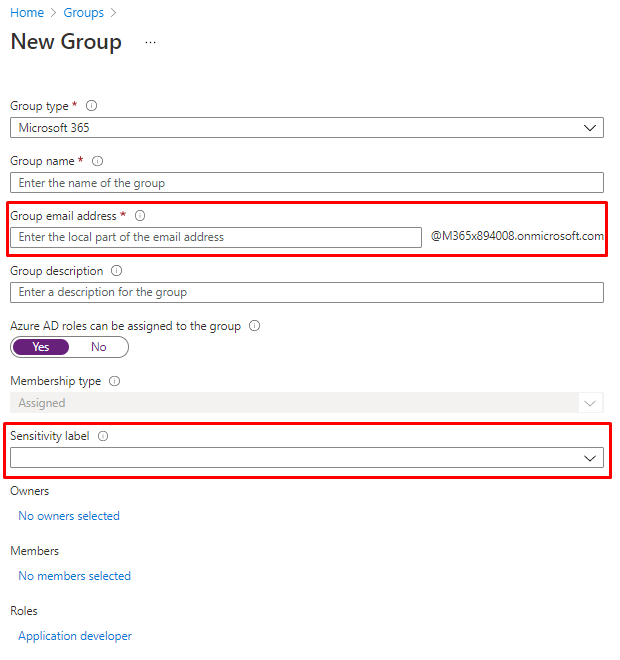Set Azure AD roles toggle to No
This screenshot has height=660, width=620.
[x=99, y=347]
